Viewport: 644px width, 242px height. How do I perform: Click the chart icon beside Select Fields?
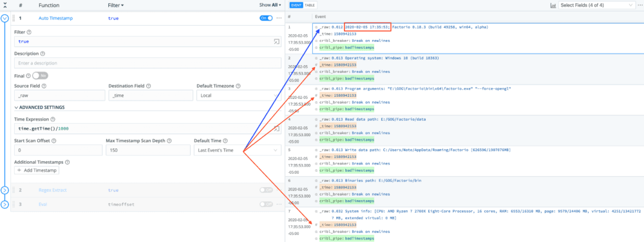(x=553, y=5)
